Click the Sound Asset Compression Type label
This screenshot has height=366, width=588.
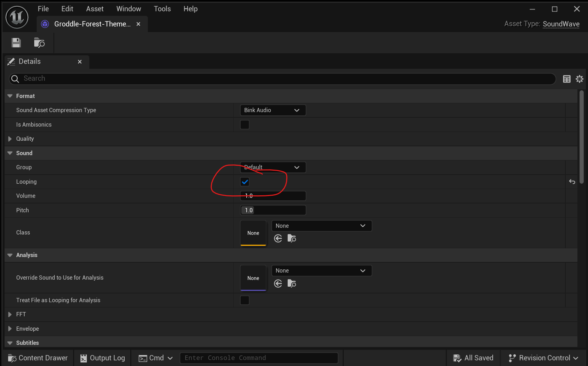click(56, 110)
